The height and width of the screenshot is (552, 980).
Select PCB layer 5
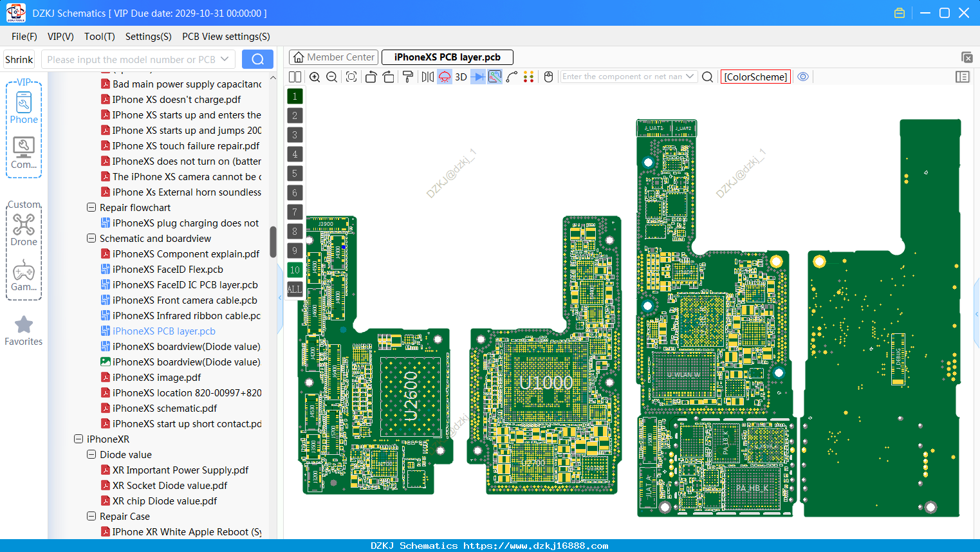coord(295,173)
